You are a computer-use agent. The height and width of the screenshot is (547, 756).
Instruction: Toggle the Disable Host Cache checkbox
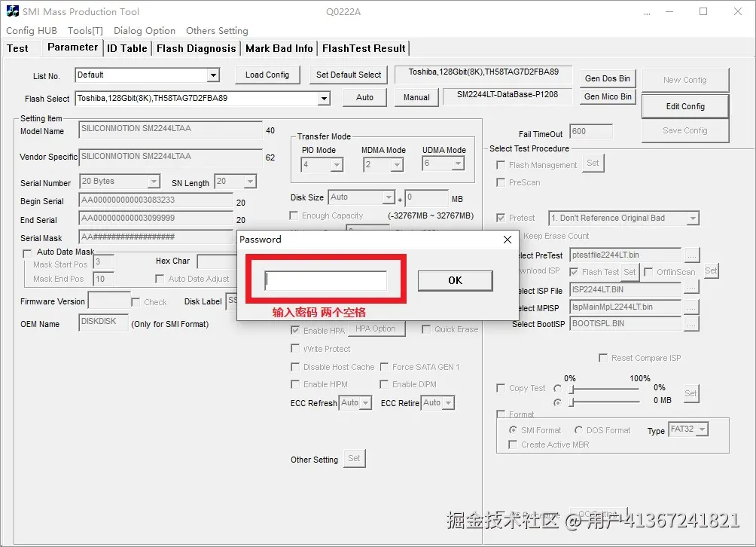(295, 367)
